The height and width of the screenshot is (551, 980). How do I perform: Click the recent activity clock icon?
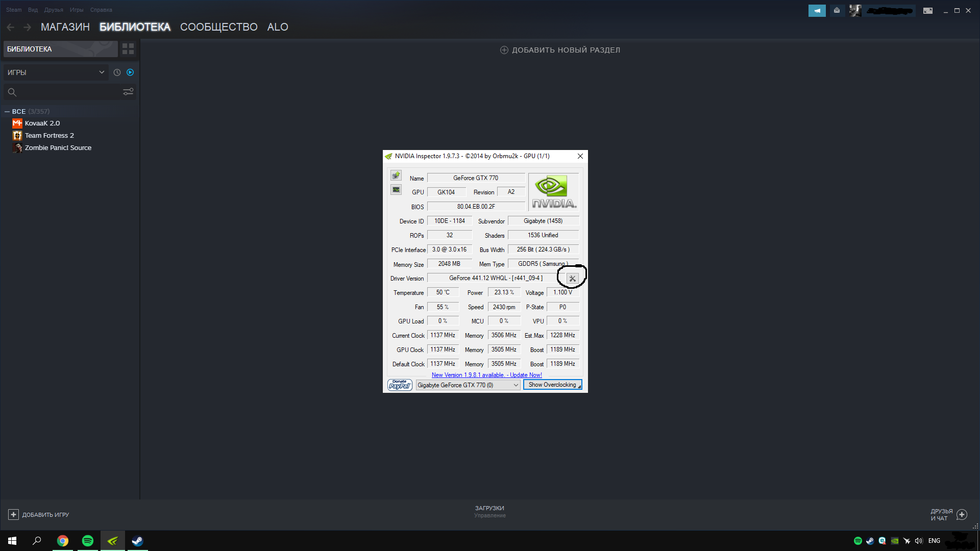click(117, 72)
